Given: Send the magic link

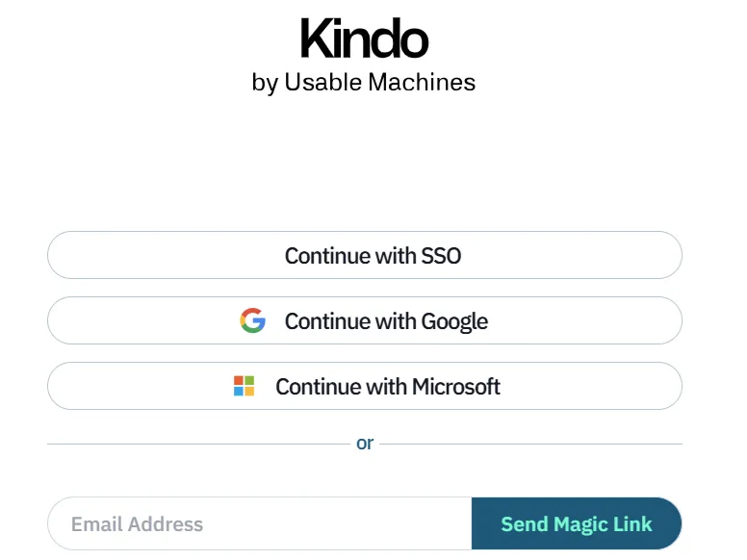Looking at the screenshot, I should (x=577, y=523).
